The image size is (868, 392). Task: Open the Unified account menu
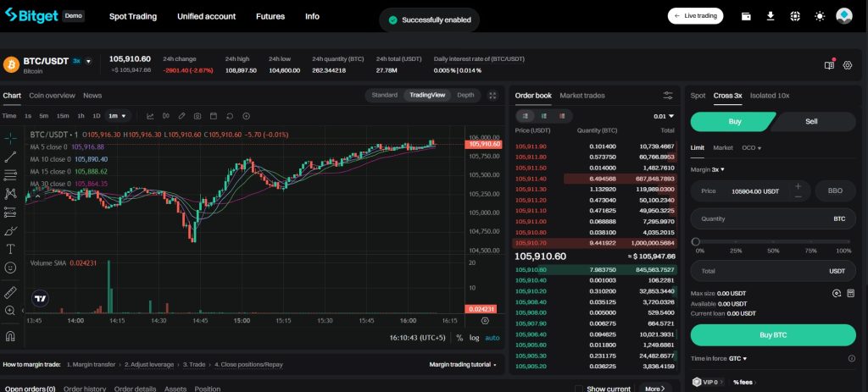click(207, 17)
